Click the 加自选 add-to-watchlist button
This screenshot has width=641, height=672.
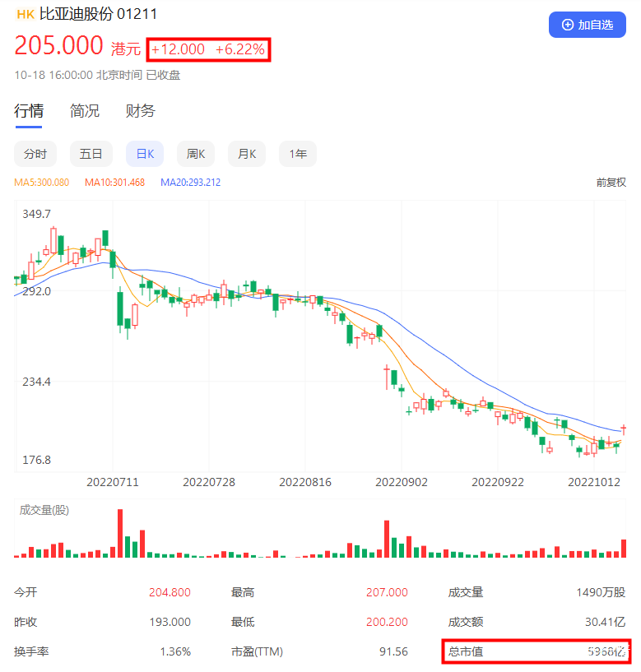(587, 25)
